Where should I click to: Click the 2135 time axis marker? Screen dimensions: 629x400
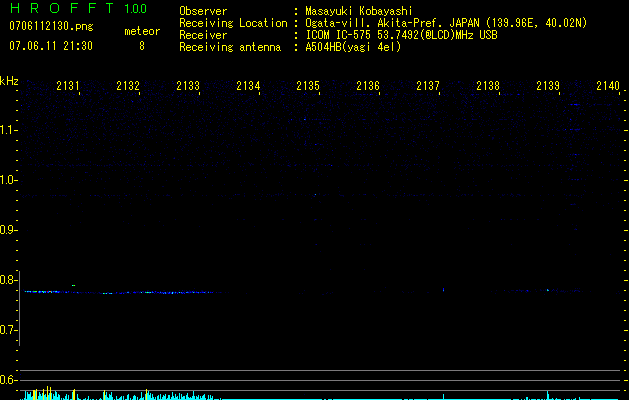pyautogui.click(x=308, y=86)
